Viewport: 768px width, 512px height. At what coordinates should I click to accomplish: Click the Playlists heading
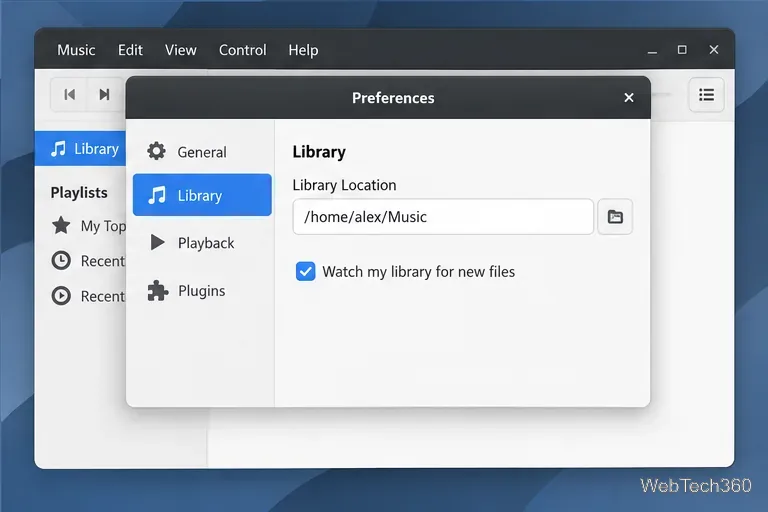[x=79, y=193]
